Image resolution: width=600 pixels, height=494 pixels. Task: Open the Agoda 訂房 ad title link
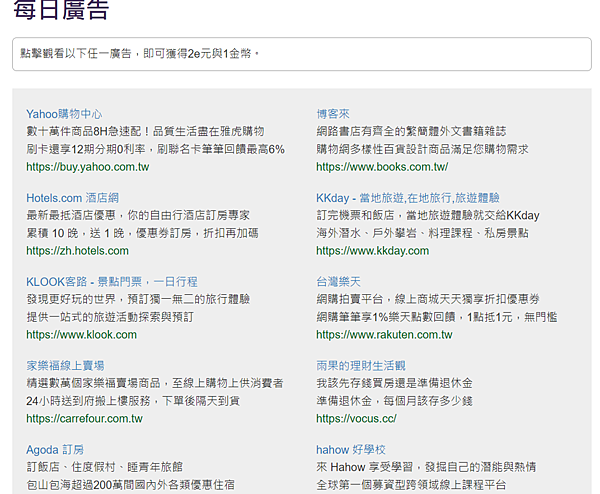(55, 450)
